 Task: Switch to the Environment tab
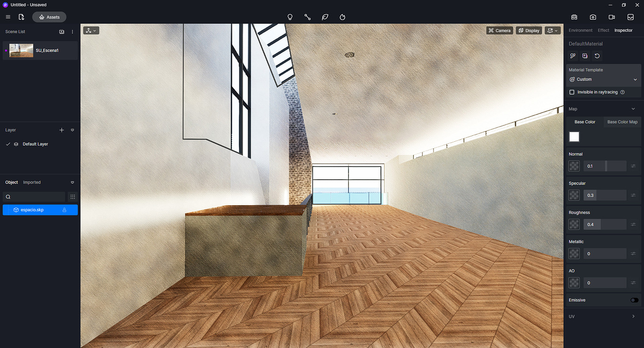point(580,30)
